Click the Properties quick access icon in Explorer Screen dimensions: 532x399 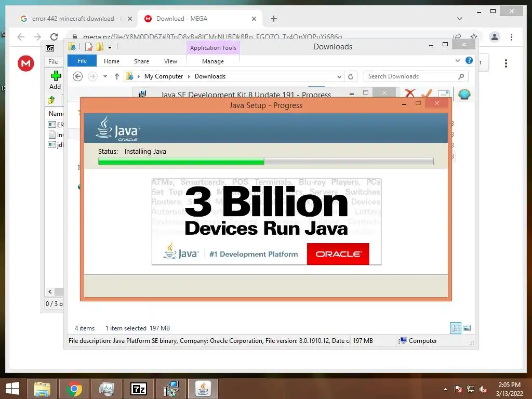[x=89, y=47]
